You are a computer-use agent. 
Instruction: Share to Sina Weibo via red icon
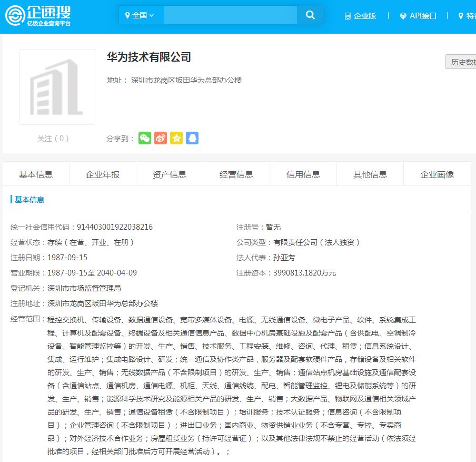(x=160, y=138)
